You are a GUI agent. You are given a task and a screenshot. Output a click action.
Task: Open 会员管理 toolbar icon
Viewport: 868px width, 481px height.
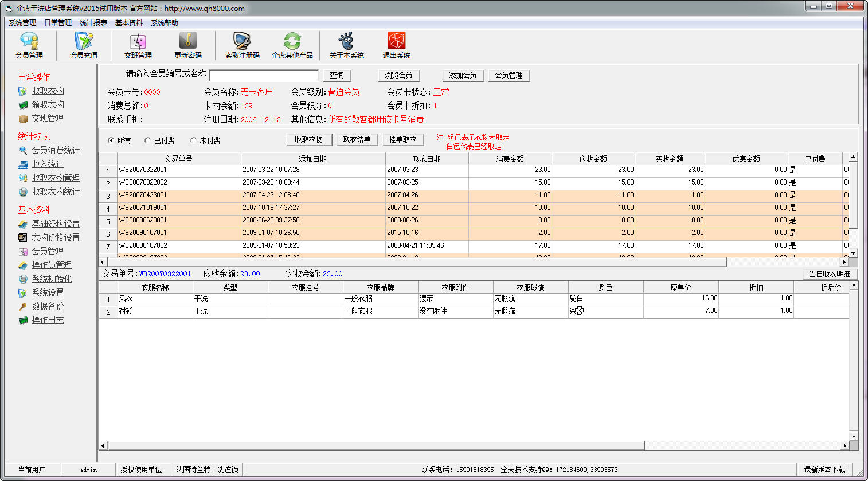tap(29, 41)
